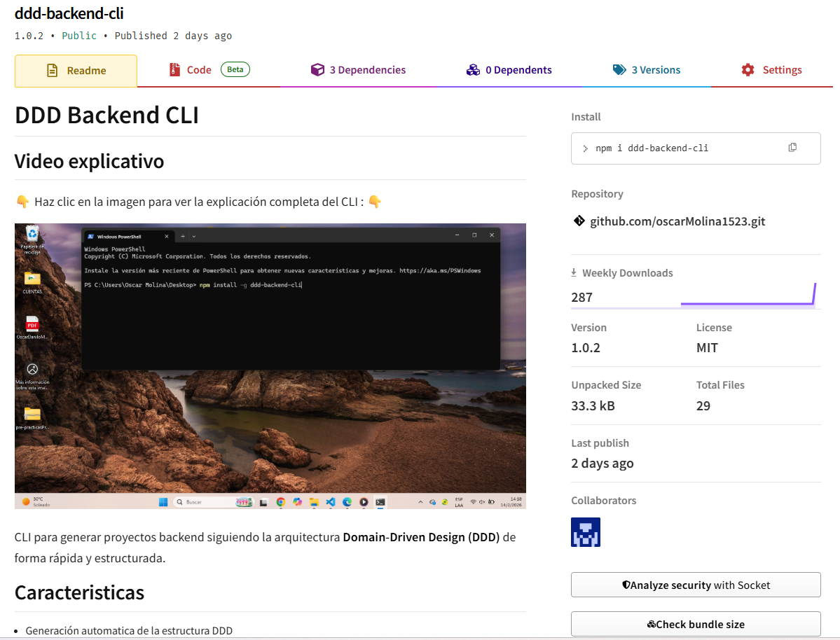Copy the npm install command icon

tap(792, 147)
